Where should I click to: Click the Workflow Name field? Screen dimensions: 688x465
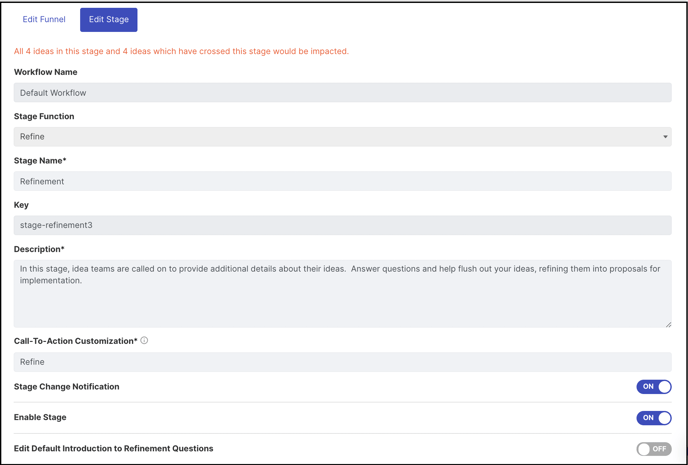[x=342, y=93]
